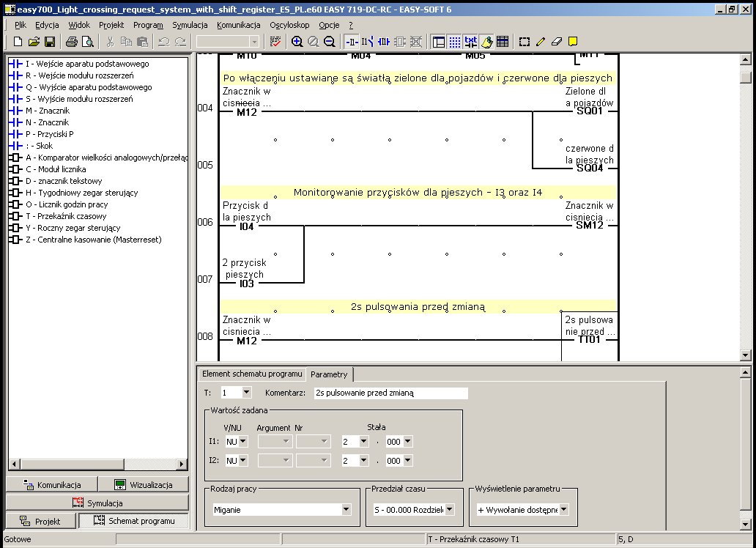This screenshot has width=756, height=548.
Task: Toggle the panel layout view icon
Action: click(439, 42)
